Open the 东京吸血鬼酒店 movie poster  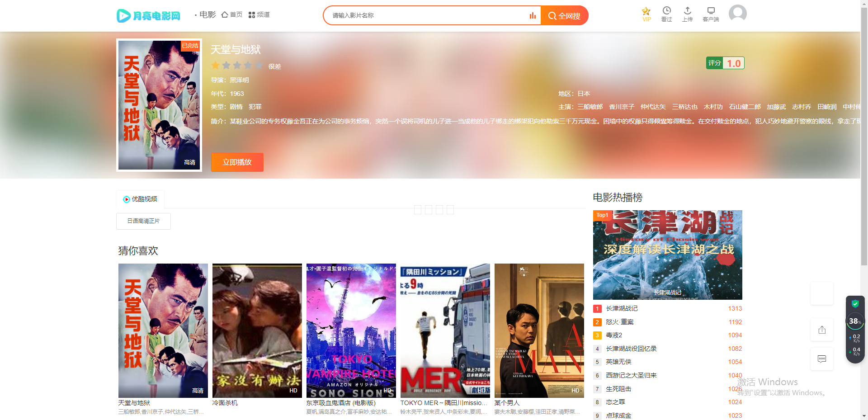351,330
